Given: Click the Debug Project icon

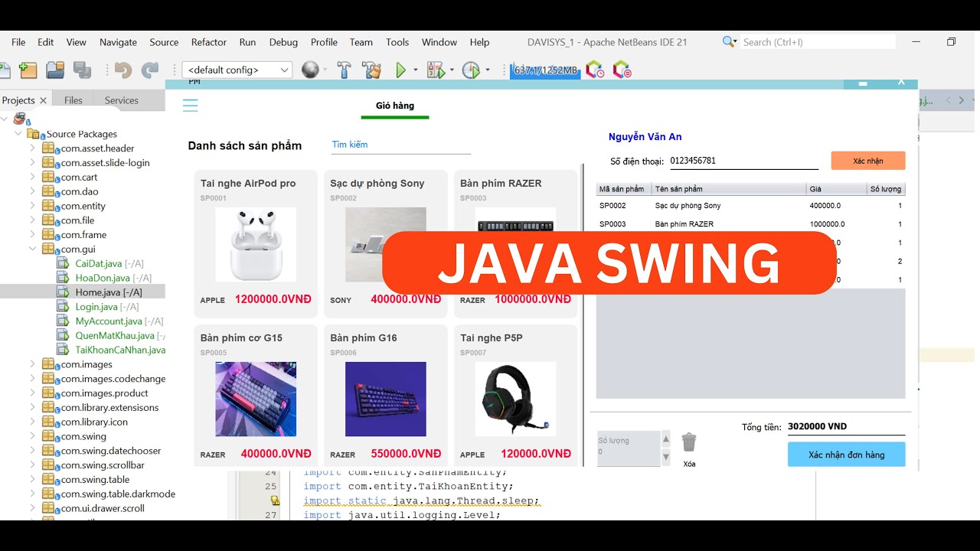Looking at the screenshot, I should tap(436, 70).
